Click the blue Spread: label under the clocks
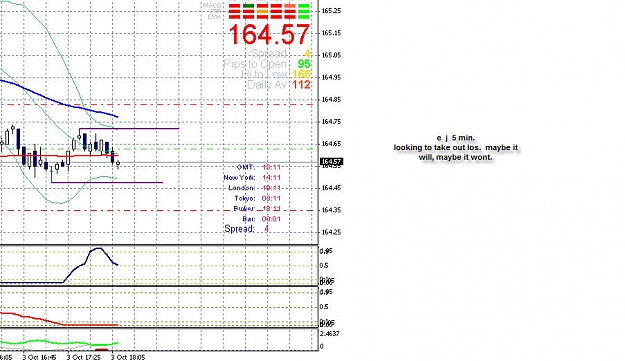The height and width of the screenshot is (361, 625). 239,229
